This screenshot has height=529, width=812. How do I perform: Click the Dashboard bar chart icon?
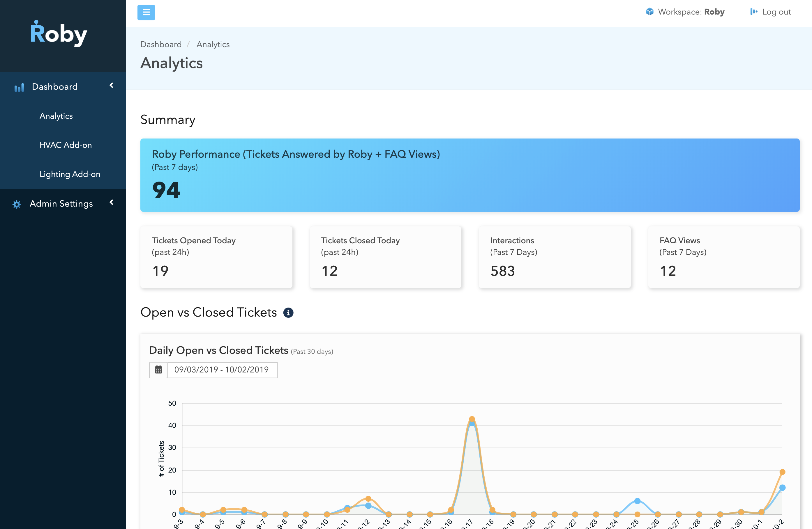19,87
